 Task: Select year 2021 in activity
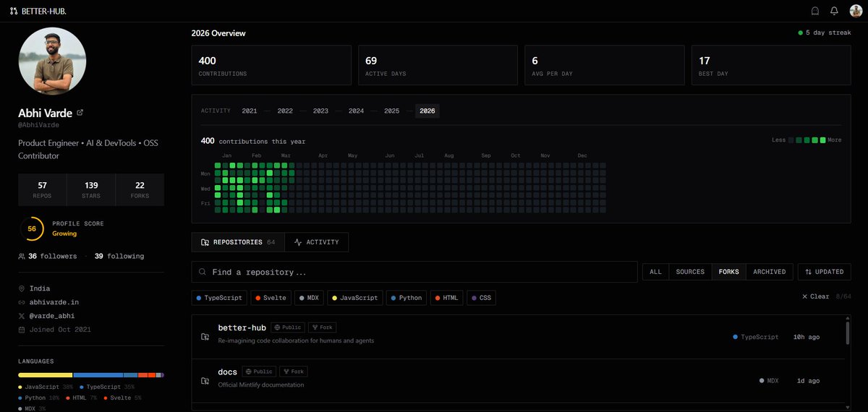[250, 111]
